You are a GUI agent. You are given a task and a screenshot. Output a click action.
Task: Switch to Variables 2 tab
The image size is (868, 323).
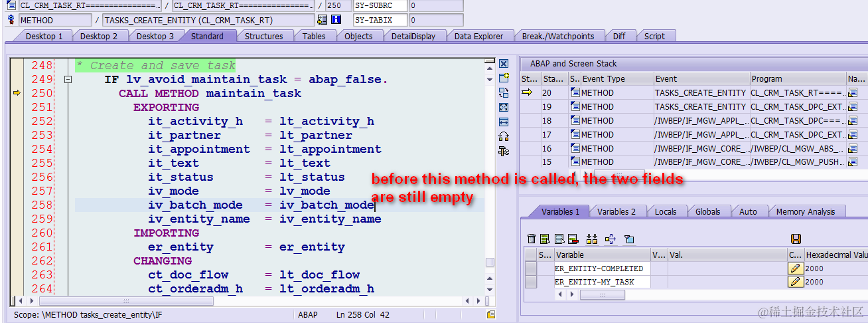tap(616, 211)
